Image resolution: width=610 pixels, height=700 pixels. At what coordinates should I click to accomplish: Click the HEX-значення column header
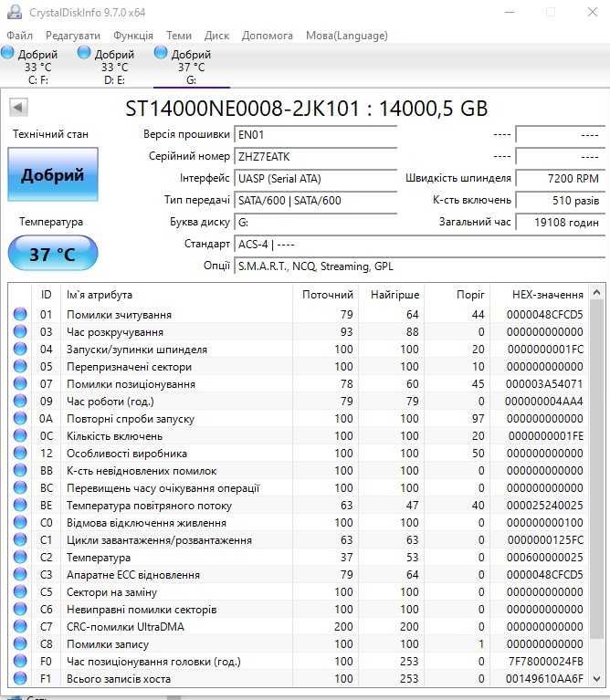pos(541,295)
